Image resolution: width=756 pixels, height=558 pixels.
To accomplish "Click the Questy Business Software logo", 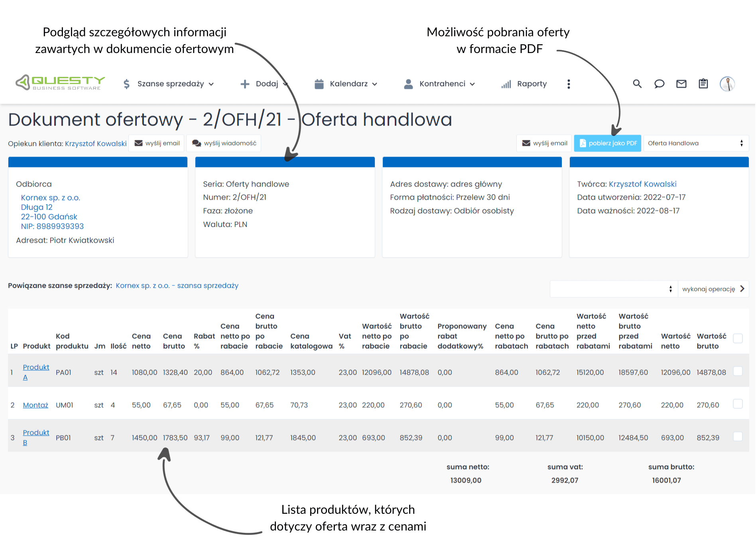I will coord(60,83).
